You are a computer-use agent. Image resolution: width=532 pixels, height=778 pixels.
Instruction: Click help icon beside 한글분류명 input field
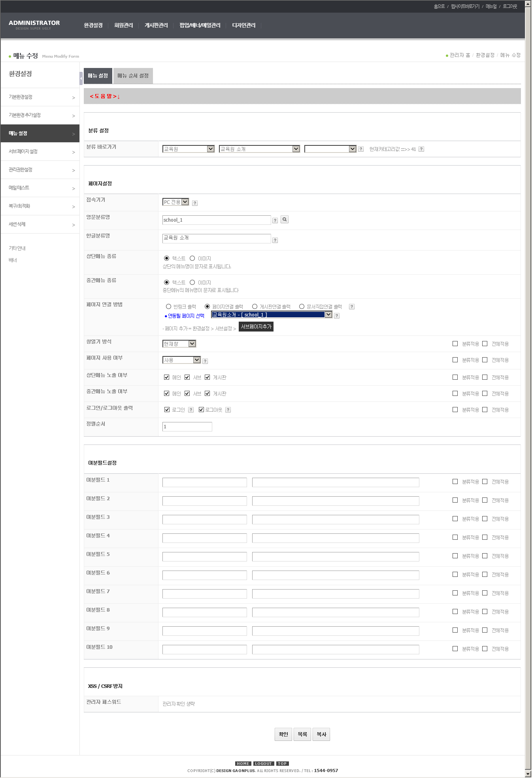(x=275, y=240)
